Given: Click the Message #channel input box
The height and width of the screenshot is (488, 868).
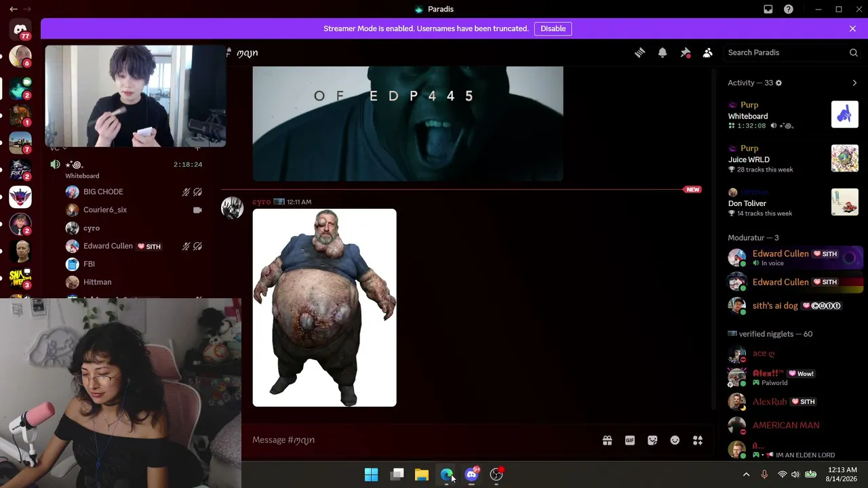Looking at the screenshot, I should 420,441.
